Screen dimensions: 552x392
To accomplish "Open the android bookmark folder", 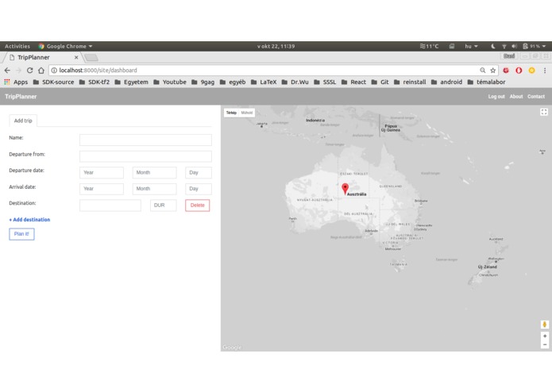I will click(x=446, y=82).
